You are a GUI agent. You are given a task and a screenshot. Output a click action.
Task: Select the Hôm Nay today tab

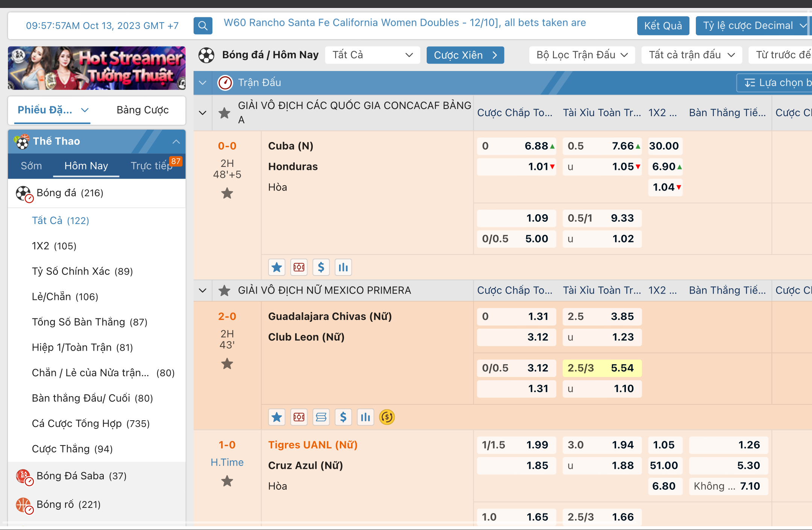86,165
